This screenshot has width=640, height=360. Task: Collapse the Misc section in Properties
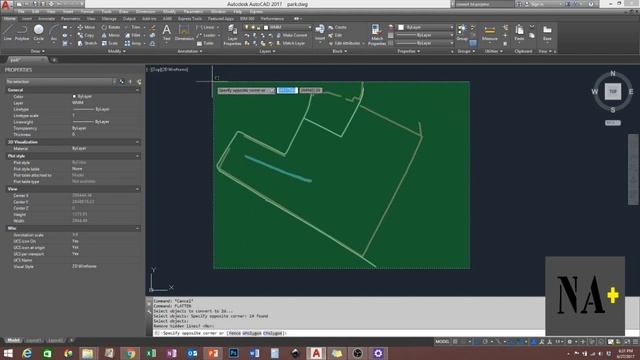click(x=137, y=228)
